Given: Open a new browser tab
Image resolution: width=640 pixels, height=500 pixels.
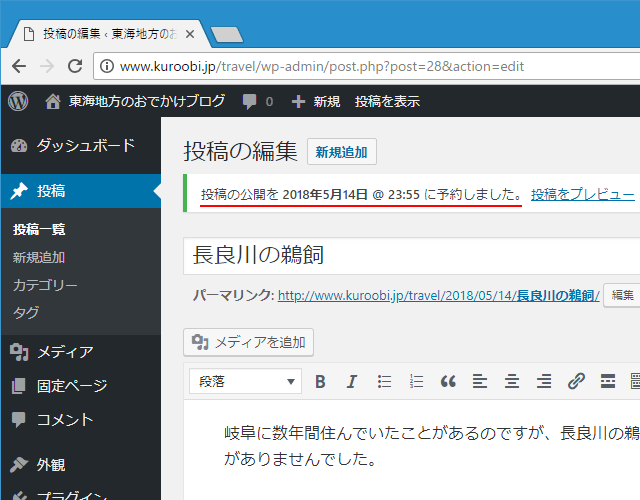Looking at the screenshot, I should pyautogui.click(x=227, y=35).
